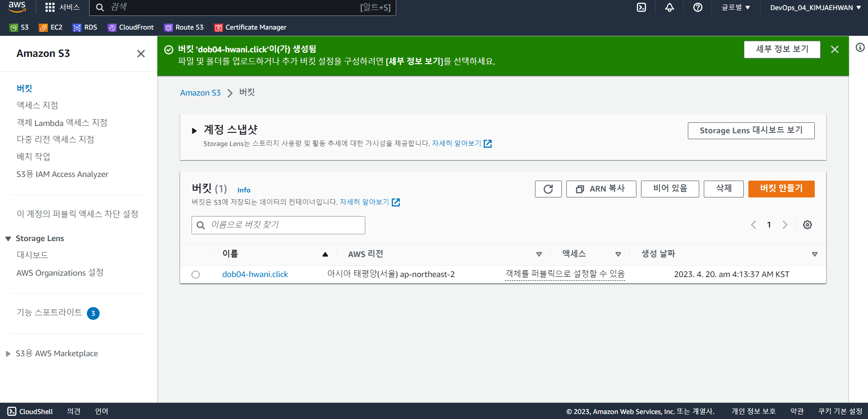Viewport: 868px width, 419px height.
Task: Click 의견 in the footer
Action: coord(74,411)
